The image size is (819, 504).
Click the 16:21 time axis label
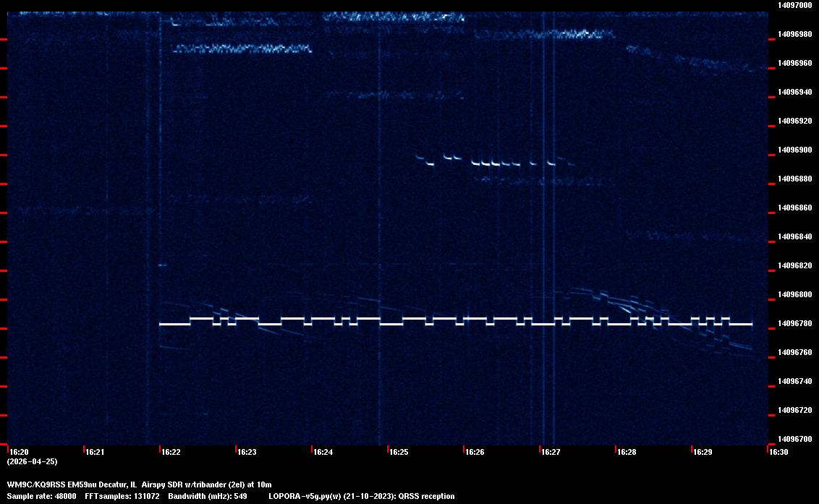[x=95, y=453]
